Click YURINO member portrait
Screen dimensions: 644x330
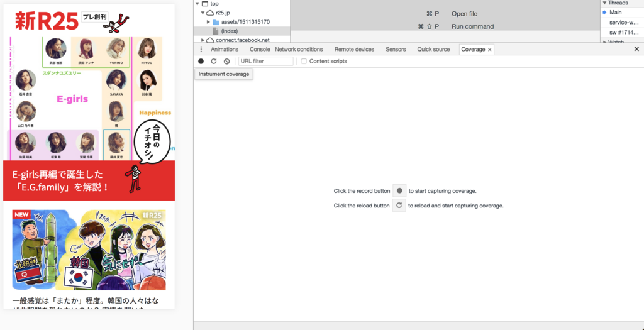pyautogui.click(x=116, y=48)
